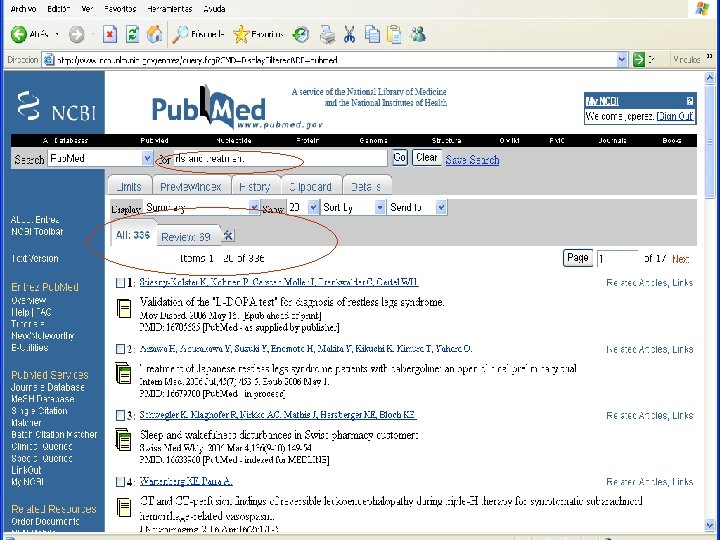Screen dimensions: 720x540
Task: Switch to the Limits tab
Action: pos(130,186)
